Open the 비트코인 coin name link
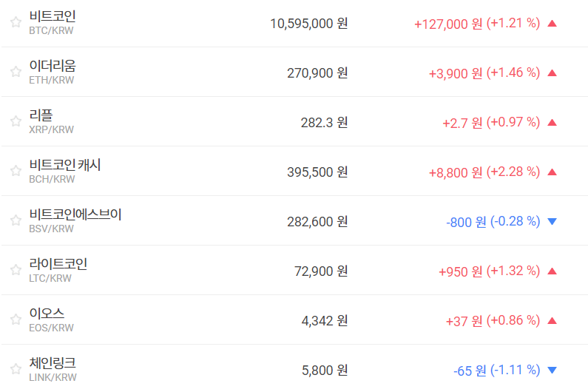 [x=53, y=16]
